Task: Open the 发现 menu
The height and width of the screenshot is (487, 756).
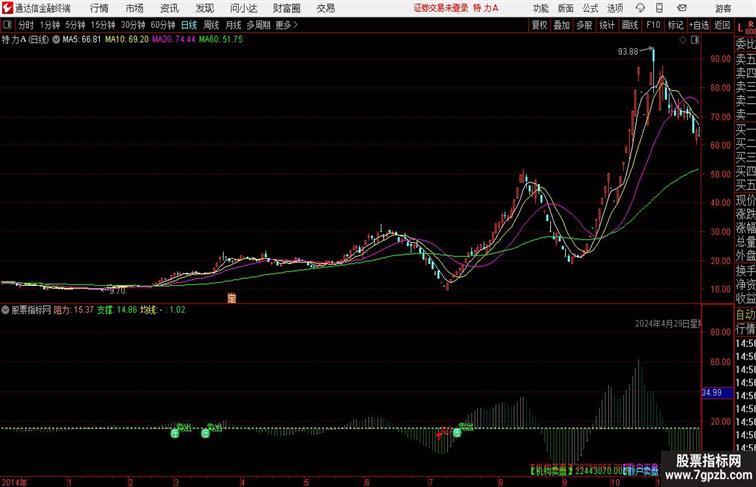Action: coord(204,8)
